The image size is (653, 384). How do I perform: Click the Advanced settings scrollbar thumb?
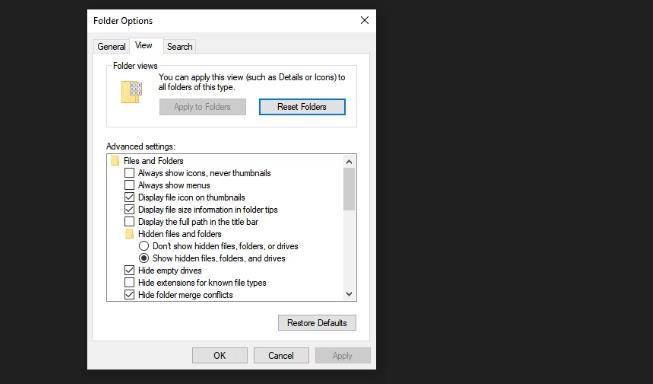click(x=349, y=189)
